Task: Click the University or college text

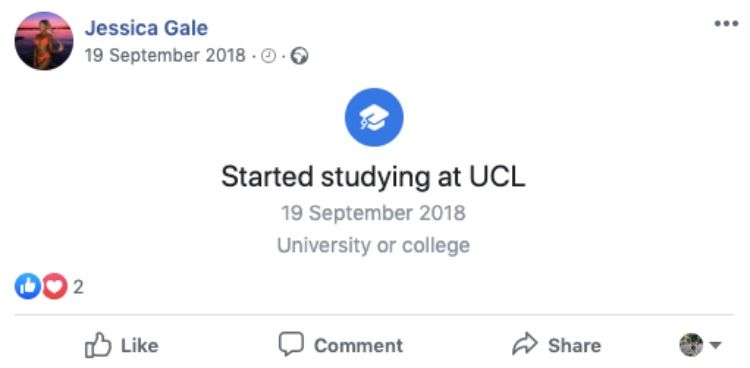Action: (x=374, y=245)
